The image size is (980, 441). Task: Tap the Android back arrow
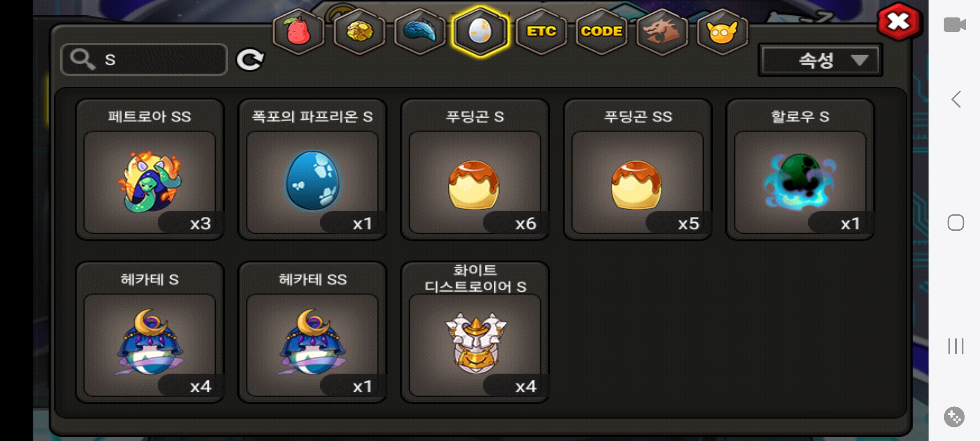click(956, 99)
